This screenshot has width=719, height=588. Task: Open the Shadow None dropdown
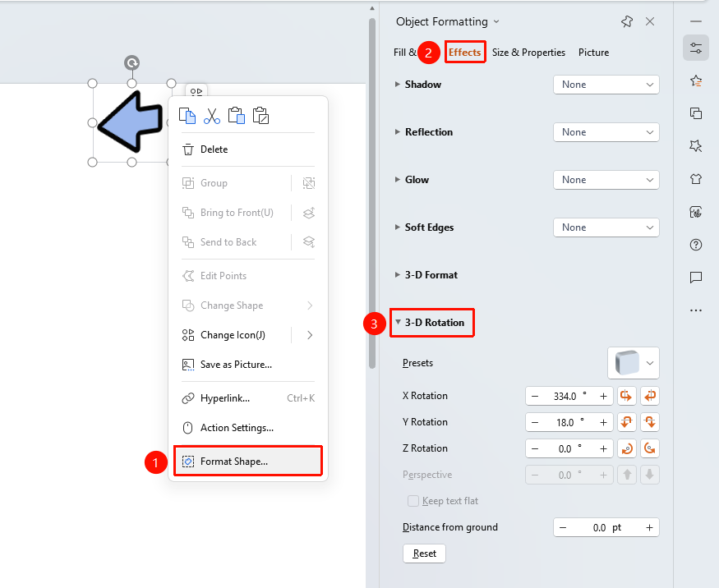coord(606,85)
